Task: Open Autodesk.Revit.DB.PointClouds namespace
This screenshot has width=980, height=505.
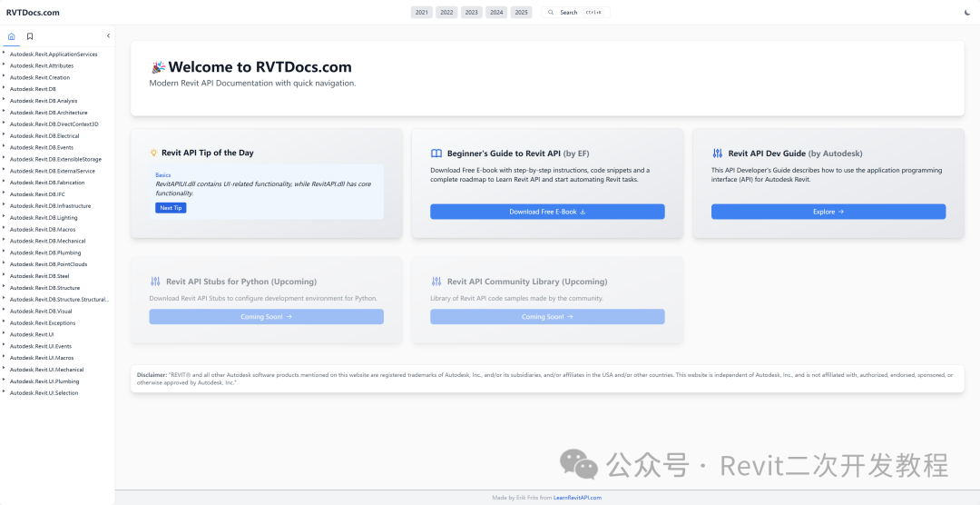Action: [x=48, y=264]
